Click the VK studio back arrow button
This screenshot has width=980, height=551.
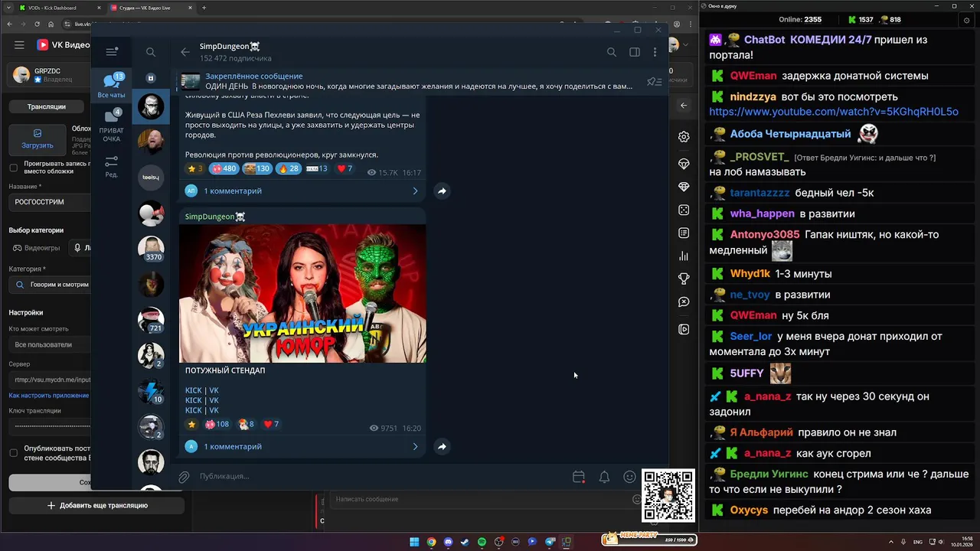pos(684,106)
